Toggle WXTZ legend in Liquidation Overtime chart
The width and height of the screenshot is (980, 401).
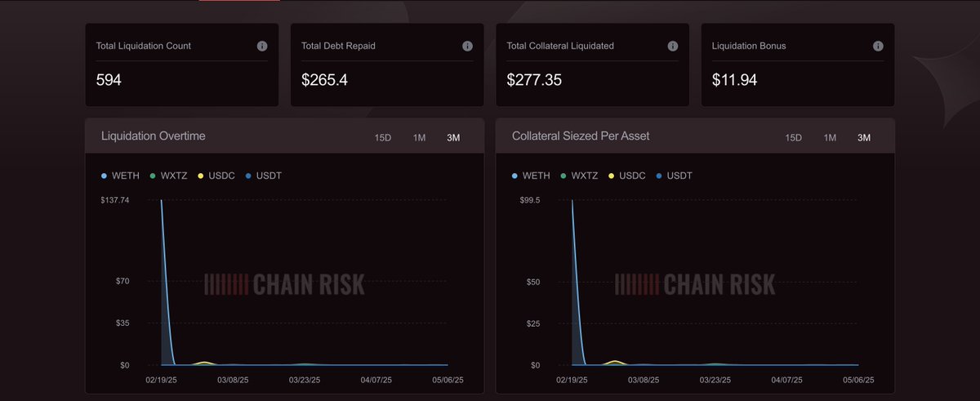coord(169,176)
